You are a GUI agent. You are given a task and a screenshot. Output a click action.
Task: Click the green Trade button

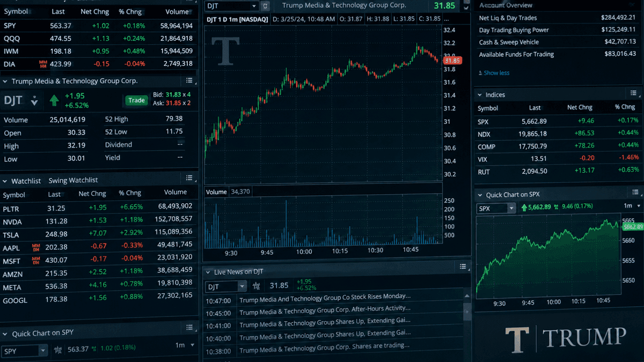pyautogui.click(x=136, y=100)
